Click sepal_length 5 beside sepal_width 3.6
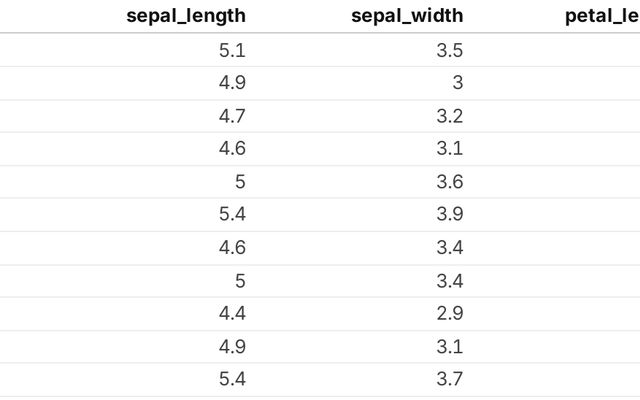The image size is (640, 400). 238,182
